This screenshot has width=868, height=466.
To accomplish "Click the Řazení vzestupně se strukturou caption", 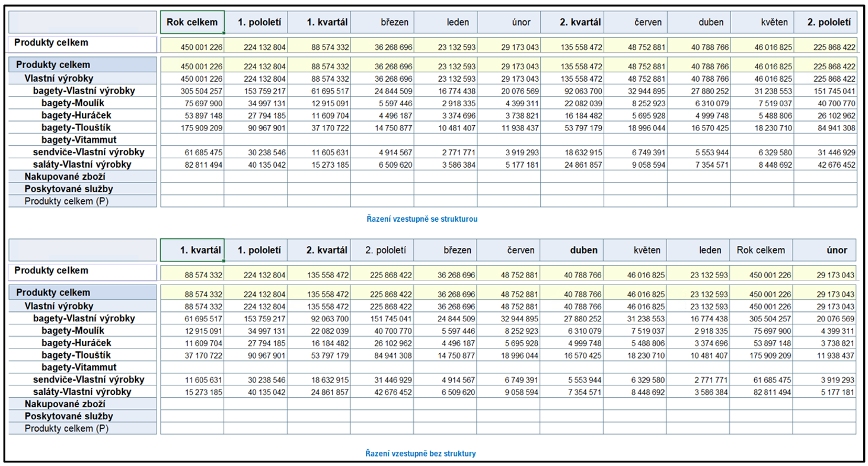I will coord(422,219).
